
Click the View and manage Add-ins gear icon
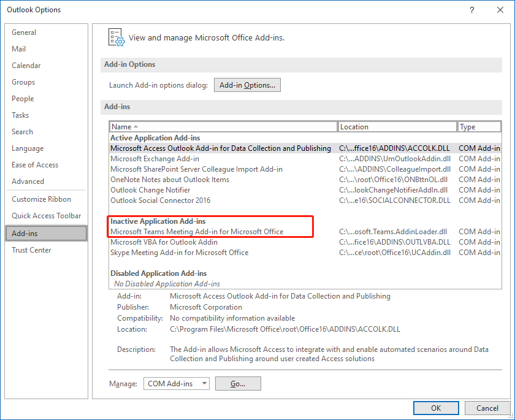116,37
